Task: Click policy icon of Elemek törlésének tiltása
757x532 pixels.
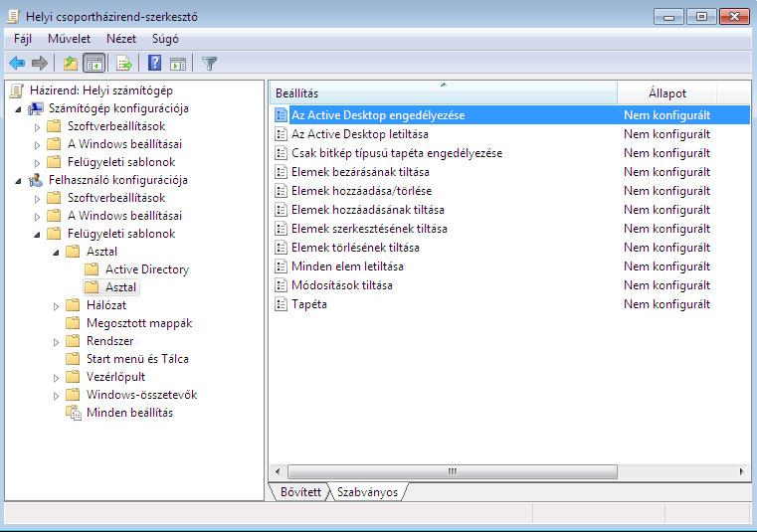Action: click(281, 248)
